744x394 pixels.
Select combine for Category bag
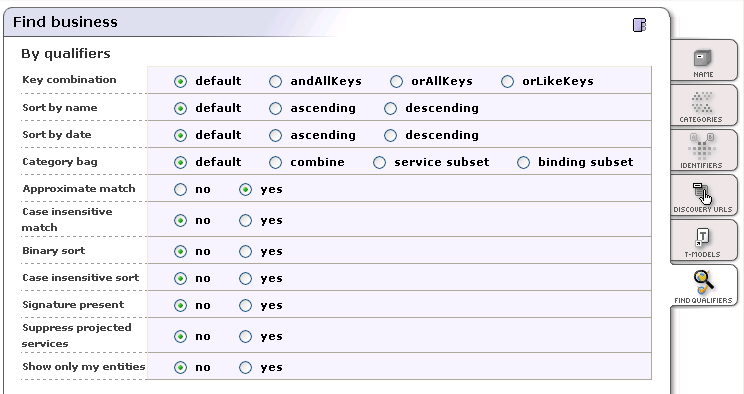tap(275, 163)
